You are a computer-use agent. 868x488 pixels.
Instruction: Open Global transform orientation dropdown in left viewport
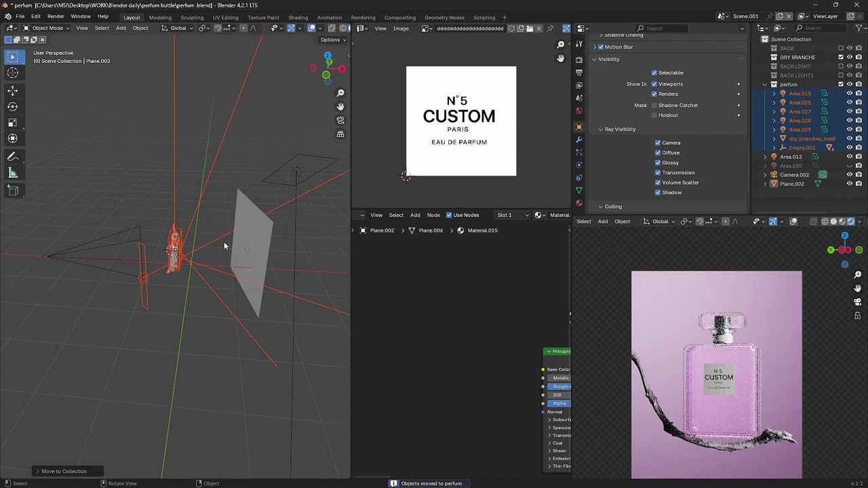tap(178, 28)
